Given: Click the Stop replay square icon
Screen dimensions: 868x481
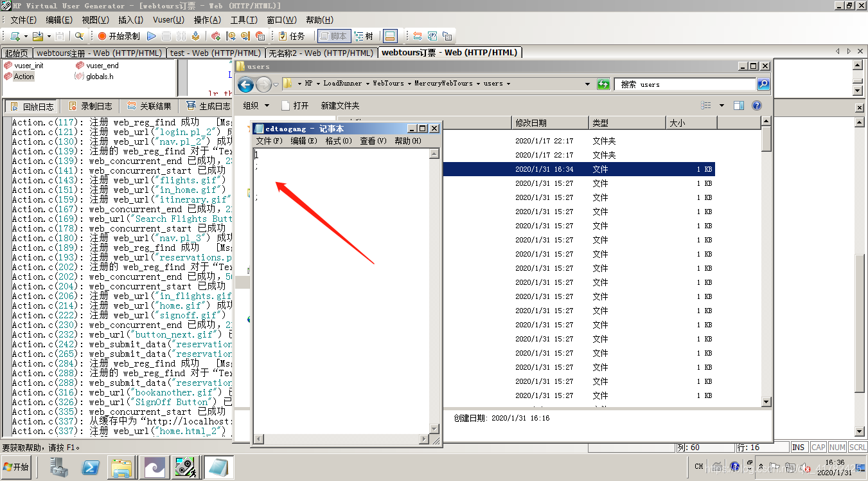Looking at the screenshot, I should [x=166, y=36].
